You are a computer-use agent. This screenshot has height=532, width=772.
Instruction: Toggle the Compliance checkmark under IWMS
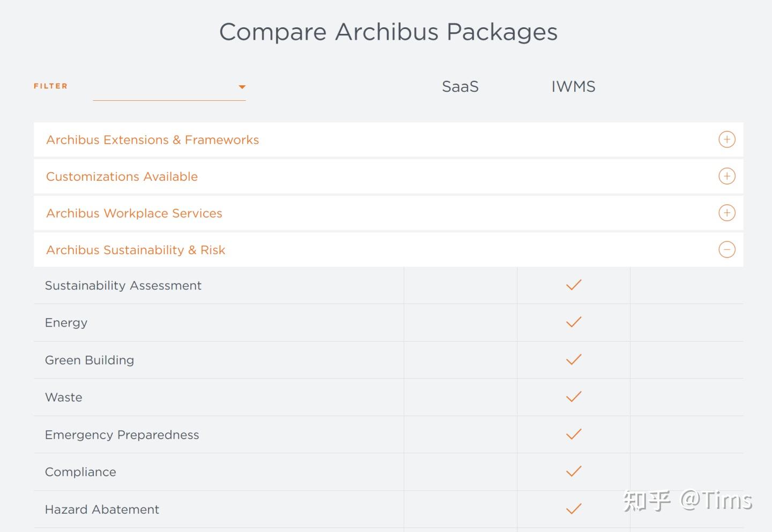(x=573, y=471)
